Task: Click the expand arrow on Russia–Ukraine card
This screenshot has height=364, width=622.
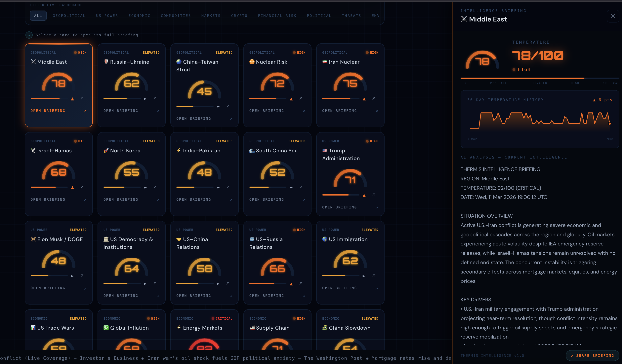Action: click(155, 98)
